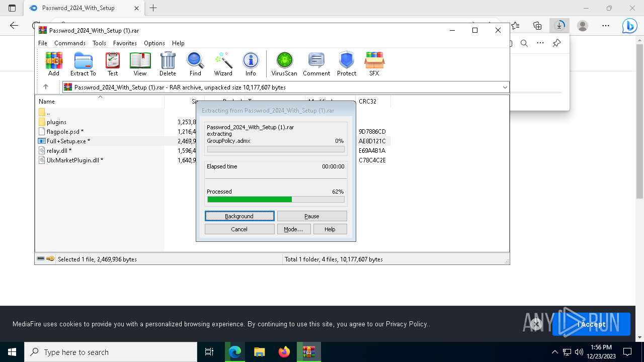Screen dimensions: 644x362
Task: Click the drive icon in status bar
Action: pyautogui.click(x=41, y=259)
